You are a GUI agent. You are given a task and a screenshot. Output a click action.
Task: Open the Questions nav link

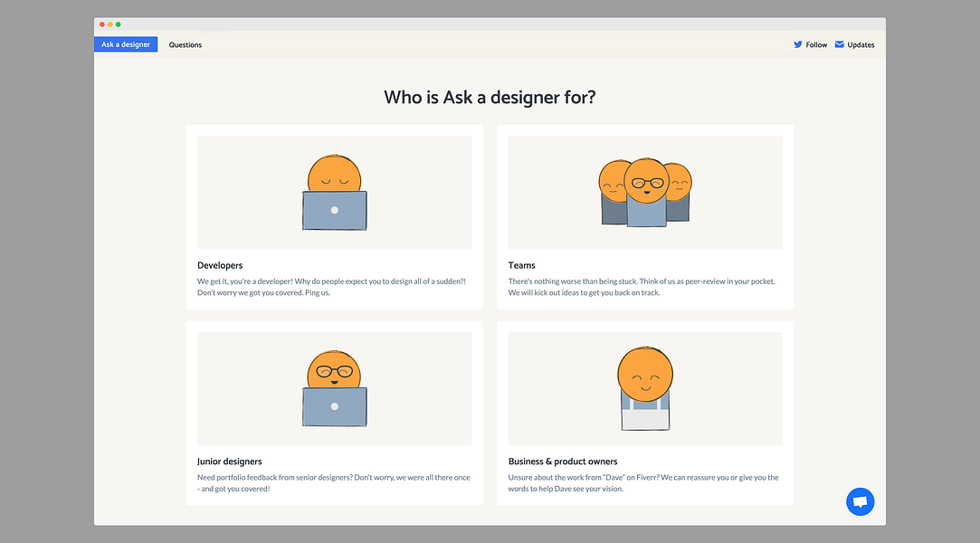coord(185,45)
